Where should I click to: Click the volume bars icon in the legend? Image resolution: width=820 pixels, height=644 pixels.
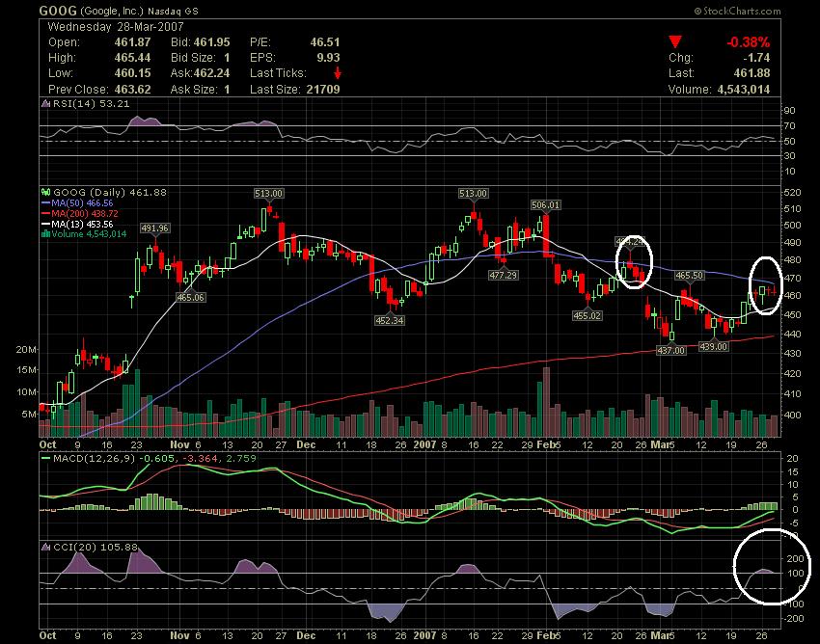pos(45,234)
